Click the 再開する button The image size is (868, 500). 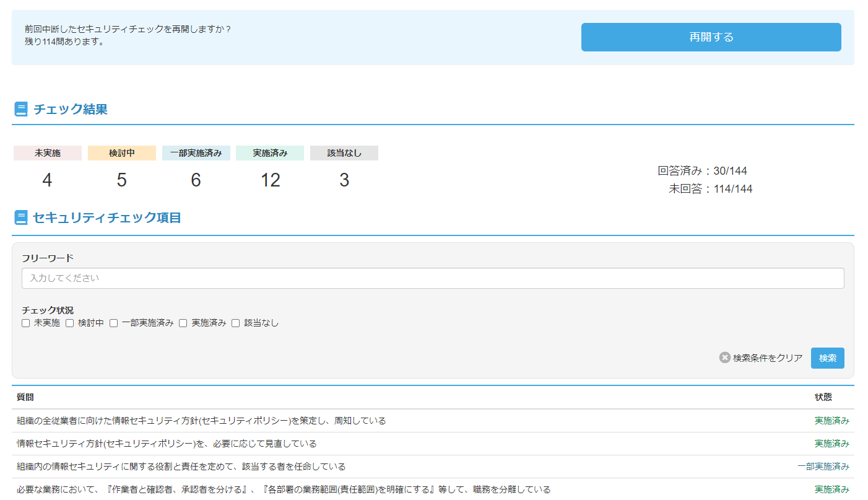coord(711,37)
